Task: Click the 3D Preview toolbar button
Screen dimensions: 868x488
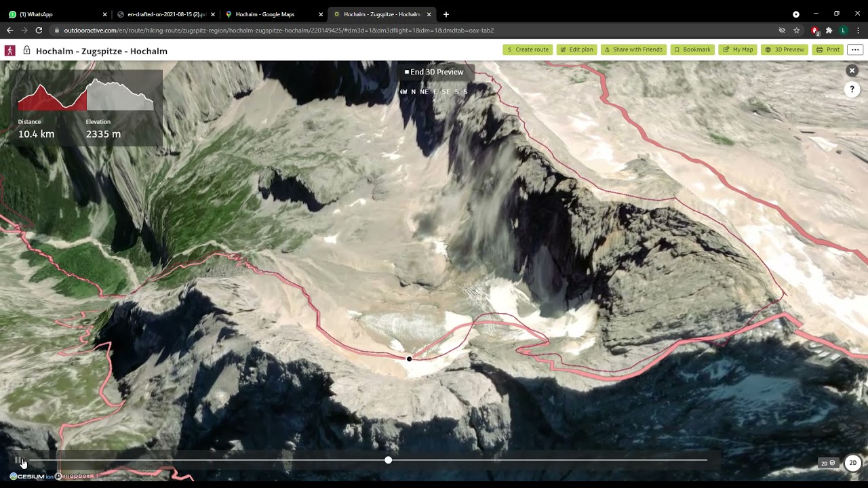Action: [785, 49]
